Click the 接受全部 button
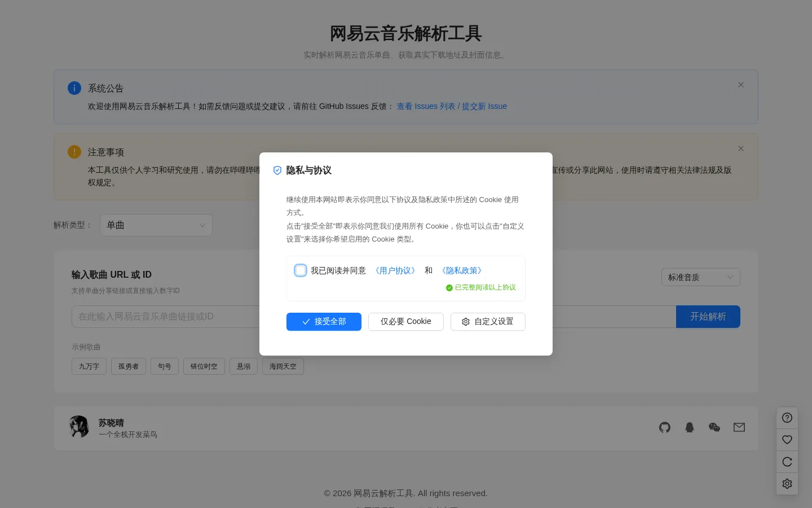Image resolution: width=812 pixels, height=508 pixels. pyautogui.click(x=324, y=322)
